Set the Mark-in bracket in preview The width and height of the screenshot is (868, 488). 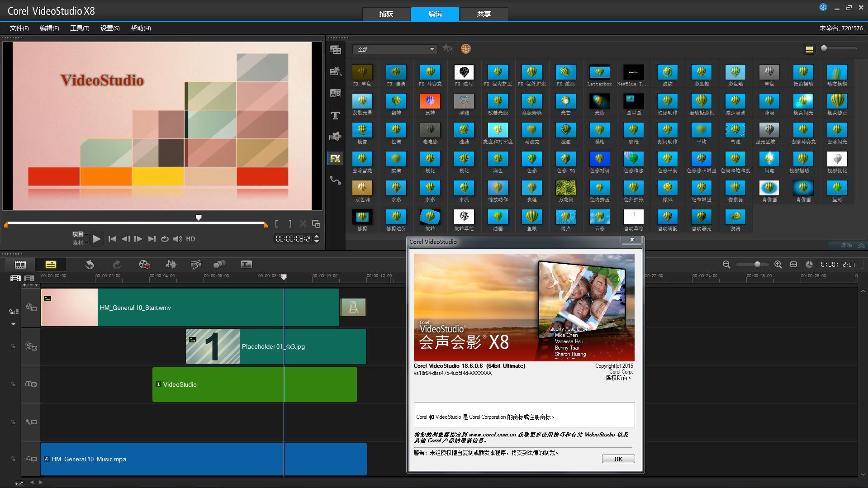point(277,224)
